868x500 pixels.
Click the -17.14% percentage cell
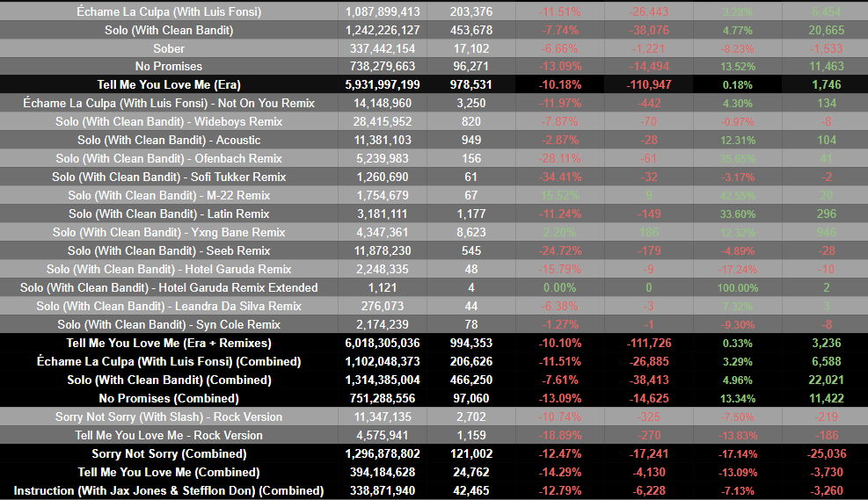pos(737,453)
